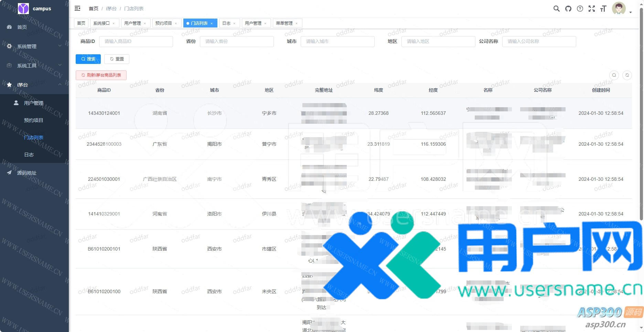Close the active 门店列表 tab

point(212,23)
